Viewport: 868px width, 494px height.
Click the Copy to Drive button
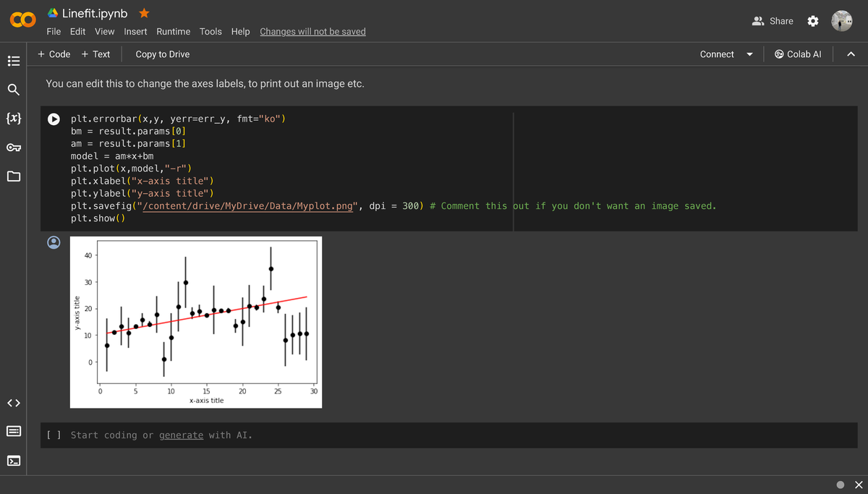(161, 54)
